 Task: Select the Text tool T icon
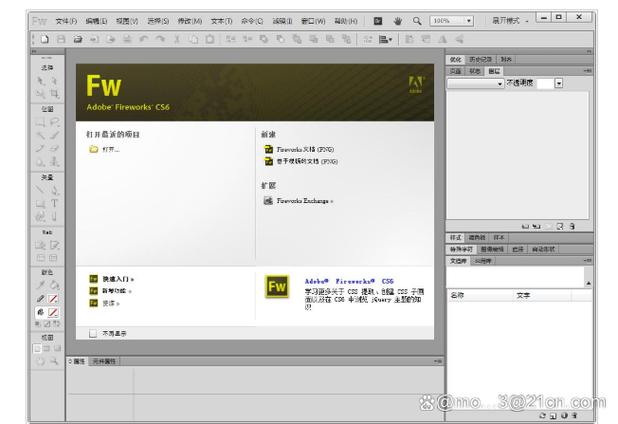[54, 204]
